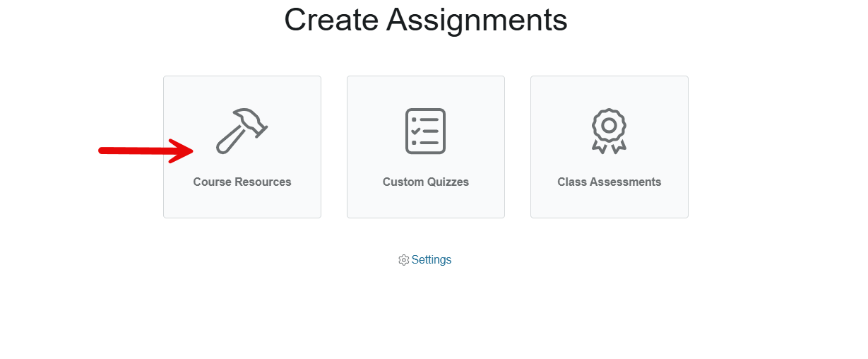Image resolution: width=868 pixels, height=359 pixels.
Task: Select the Custom Quizzes label text
Action: [x=426, y=182]
